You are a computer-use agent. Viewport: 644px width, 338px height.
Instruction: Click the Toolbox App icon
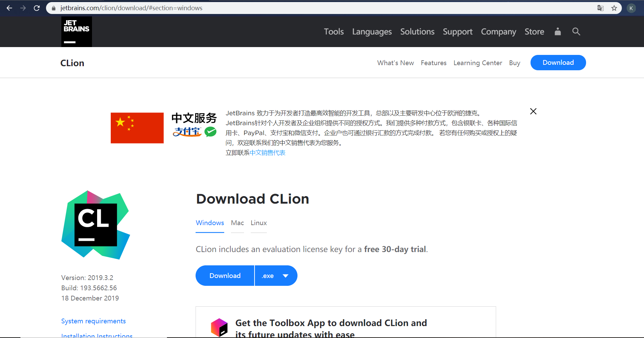point(219,327)
